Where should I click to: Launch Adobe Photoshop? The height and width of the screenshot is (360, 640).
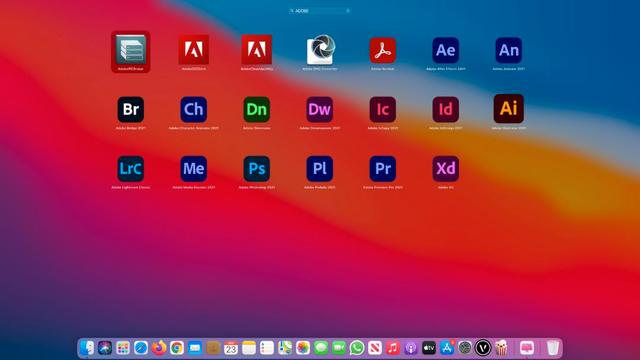[x=256, y=169]
